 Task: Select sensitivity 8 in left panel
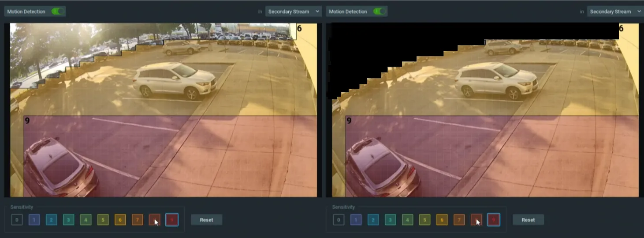tap(154, 219)
